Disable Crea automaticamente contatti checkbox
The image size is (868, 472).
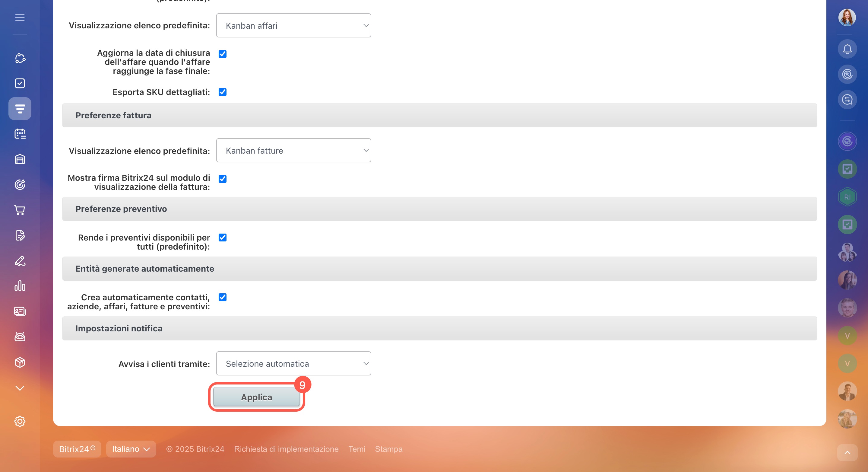(222, 297)
